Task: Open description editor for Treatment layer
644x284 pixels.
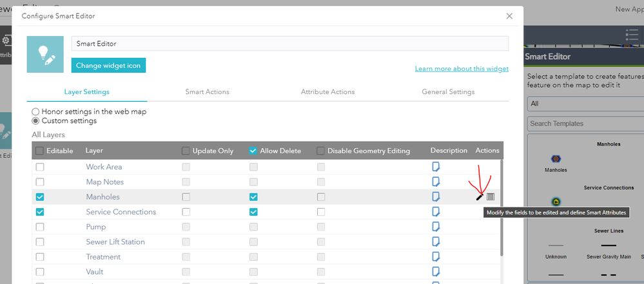Action: (x=436, y=256)
